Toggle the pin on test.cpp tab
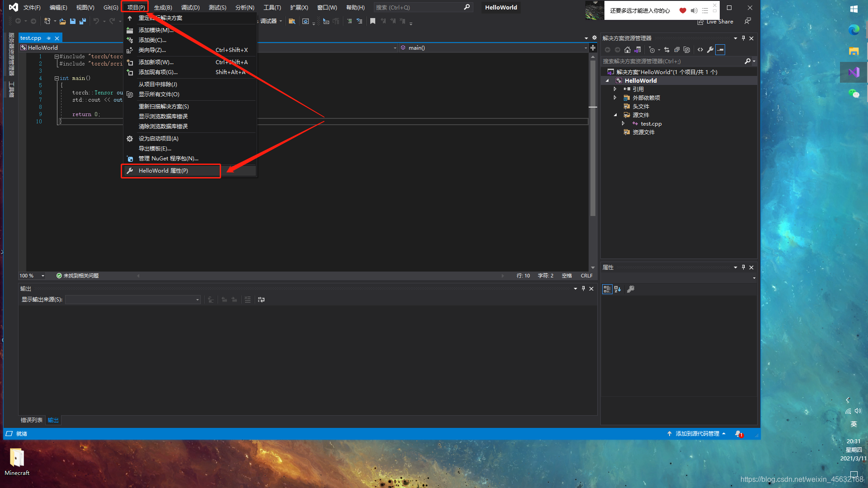The height and width of the screenshot is (488, 868). 49,38
